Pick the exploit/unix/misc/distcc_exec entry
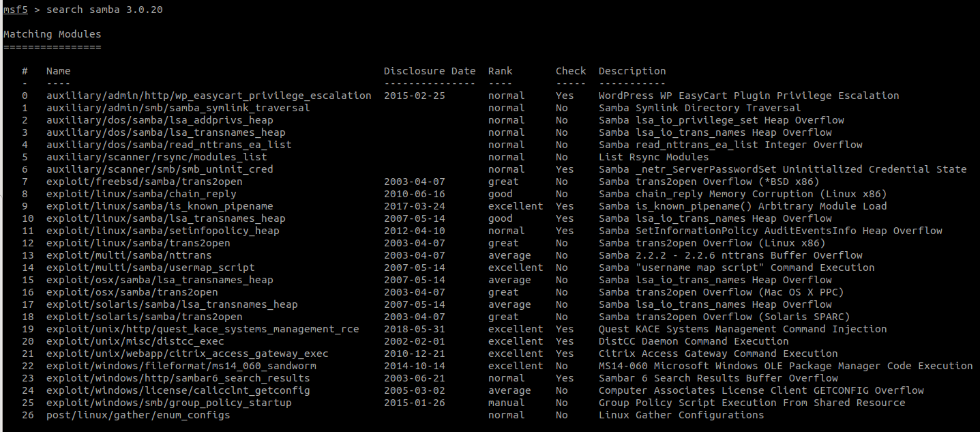Image resolution: width=980 pixels, height=432 pixels. click(x=135, y=341)
